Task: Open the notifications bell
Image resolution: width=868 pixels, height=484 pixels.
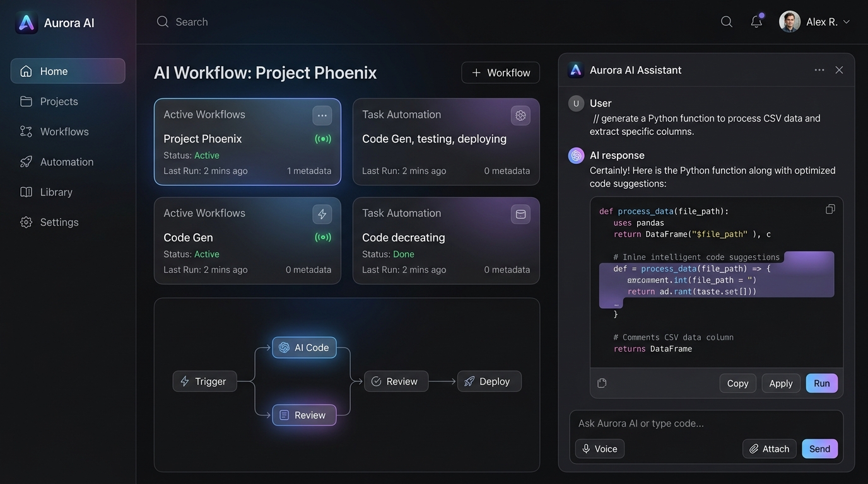Action: (x=756, y=21)
